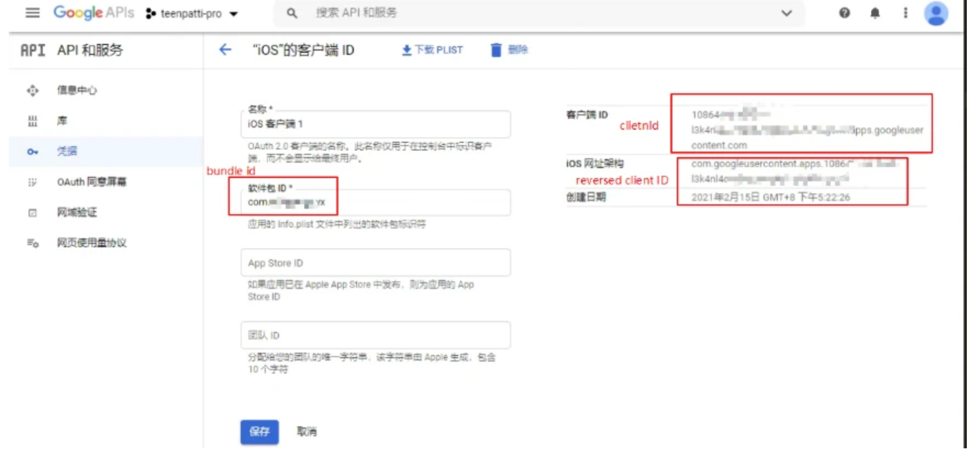Click the search magnifier icon

click(x=292, y=13)
